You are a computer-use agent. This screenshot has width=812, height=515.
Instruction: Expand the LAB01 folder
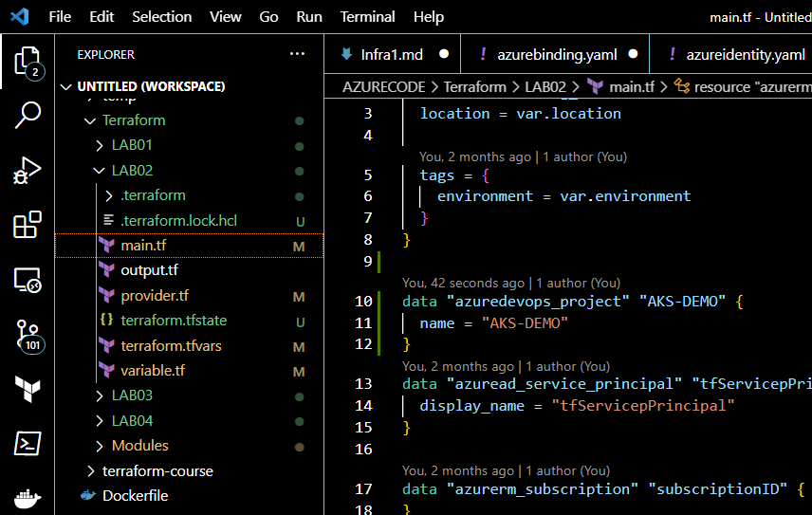coord(100,145)
